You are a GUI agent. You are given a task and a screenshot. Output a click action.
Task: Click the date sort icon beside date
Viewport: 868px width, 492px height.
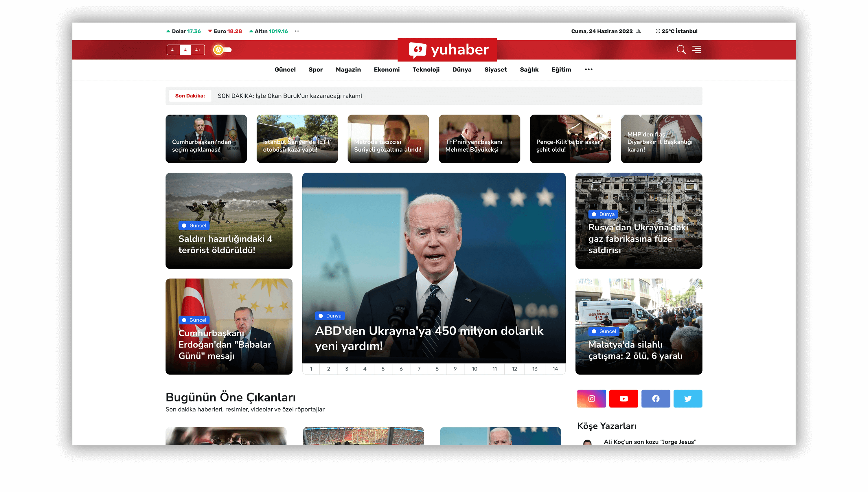tap(638, 31)
